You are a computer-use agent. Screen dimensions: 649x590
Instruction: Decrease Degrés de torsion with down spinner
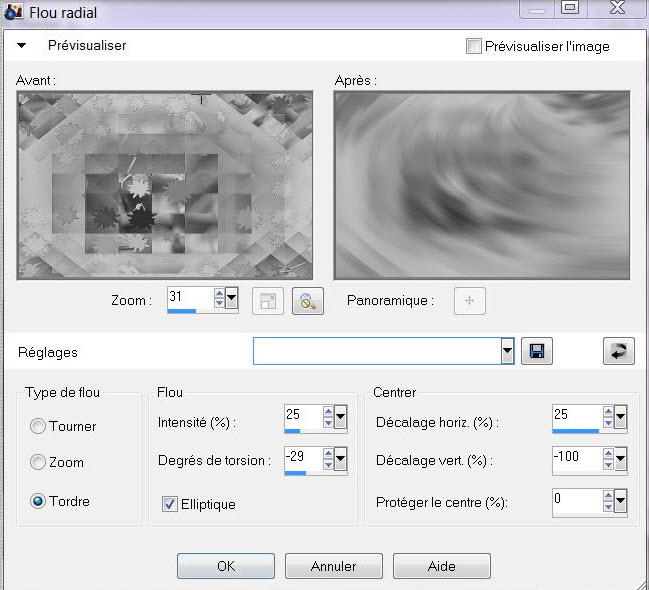(328, 464)
